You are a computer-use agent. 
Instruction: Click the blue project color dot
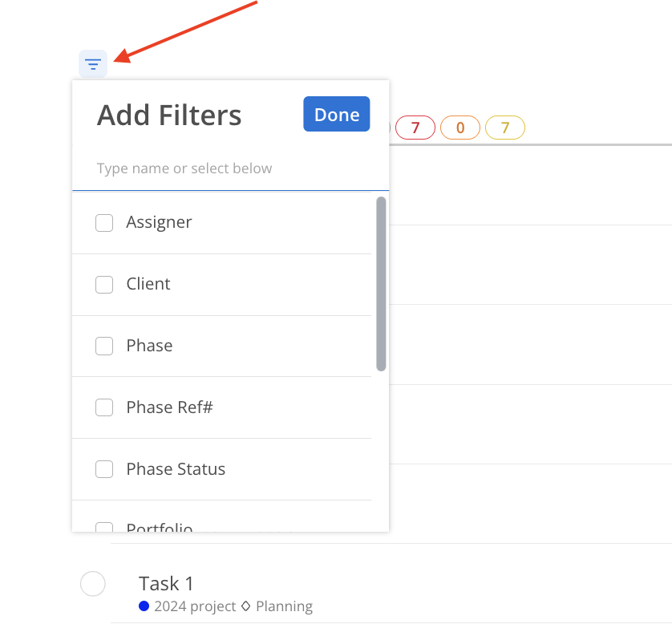[144, 606]
